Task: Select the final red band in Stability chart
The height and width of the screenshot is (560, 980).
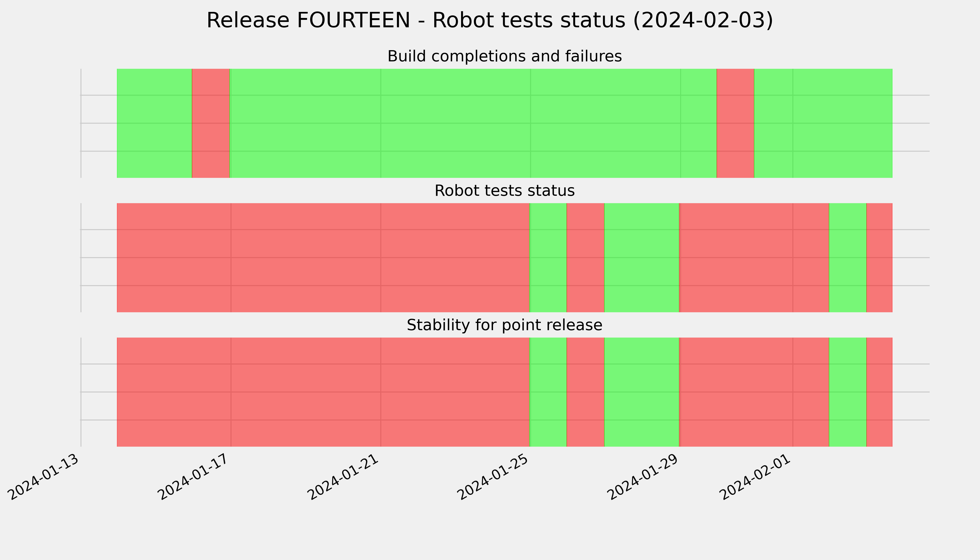Action: coord(879,392)
